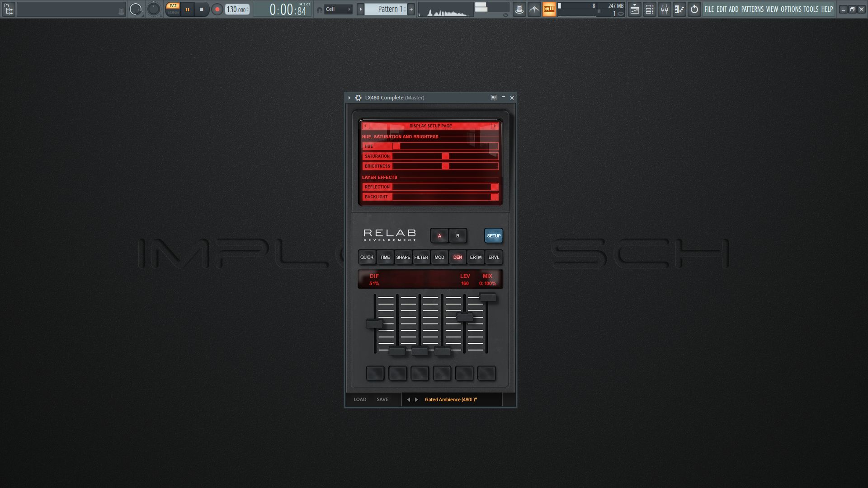Select the Gated Ambience (480L) preset name
The height and width of the screenshot is (488, 868).
451,399
